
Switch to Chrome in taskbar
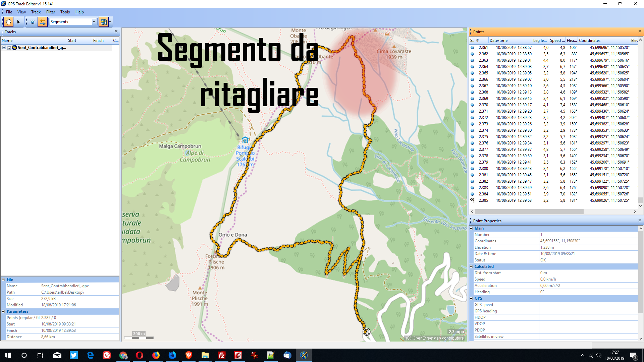pyautogui.click(x=123, y=355)
